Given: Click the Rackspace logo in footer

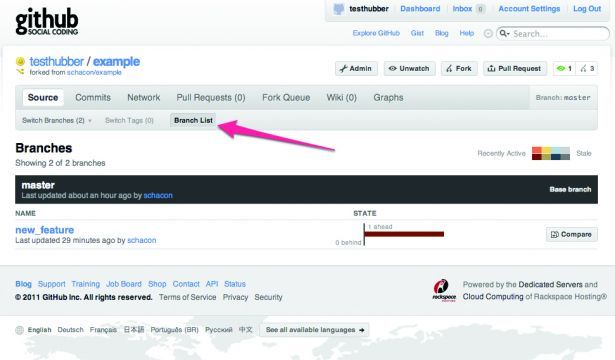Looking at the screenshot, I should point(444,291).
